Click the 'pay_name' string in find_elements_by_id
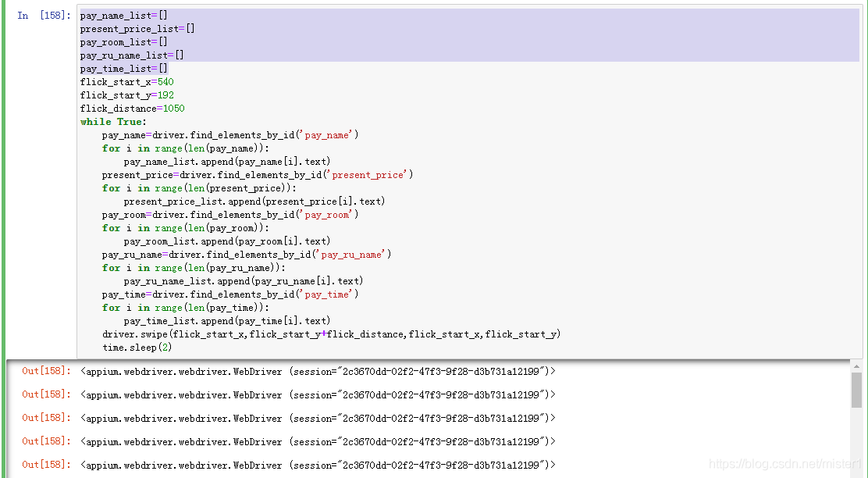The image size is (868, 478). 326,135
